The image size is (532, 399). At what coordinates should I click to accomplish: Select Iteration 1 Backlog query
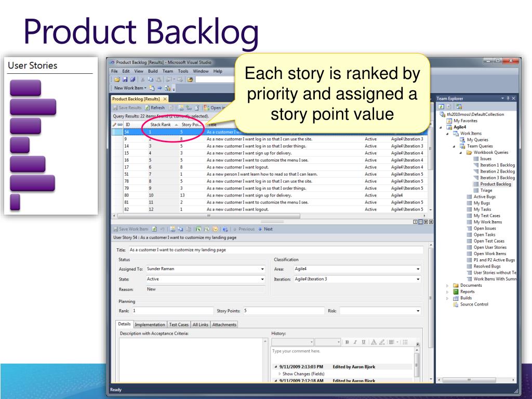(497, 165)
